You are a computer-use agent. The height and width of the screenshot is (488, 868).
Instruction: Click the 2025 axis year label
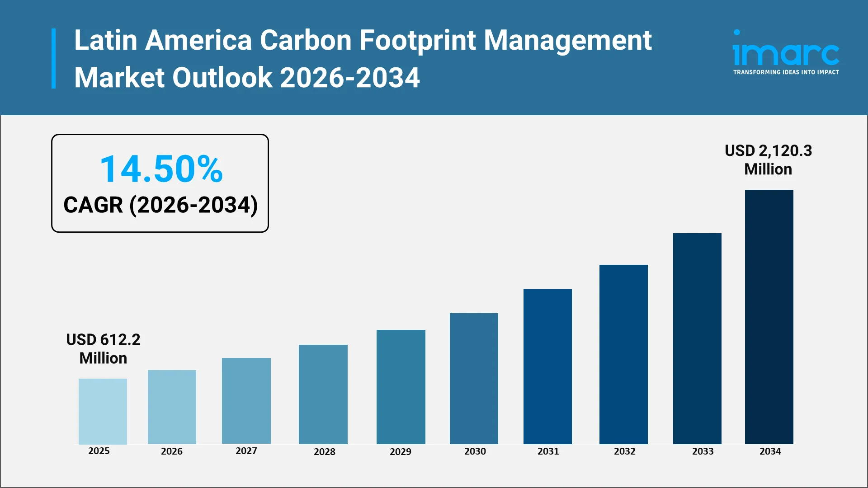click(x=99, y=451)
